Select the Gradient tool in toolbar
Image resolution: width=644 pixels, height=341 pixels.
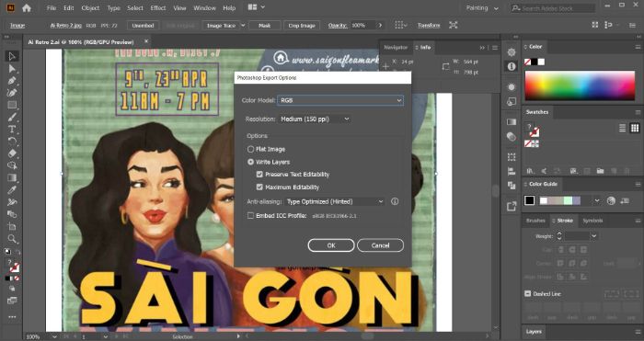pyautogui.click(x=12, y=177)
